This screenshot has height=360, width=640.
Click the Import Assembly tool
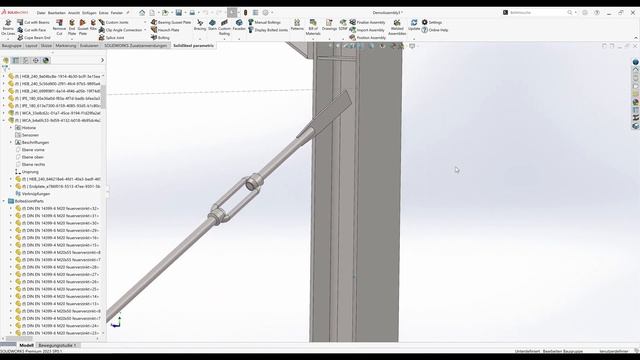367,30
